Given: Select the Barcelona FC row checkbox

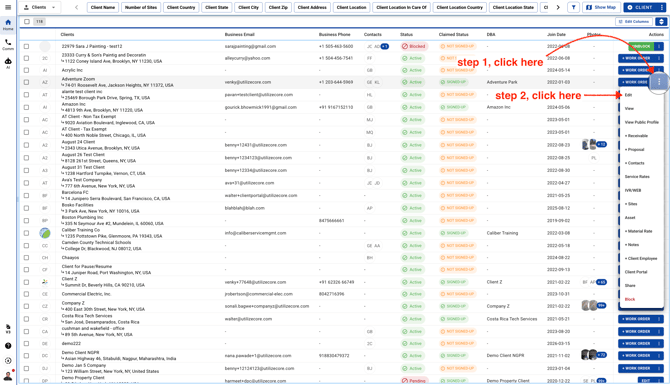Looking at the screenshot, I should coord(26,195).
